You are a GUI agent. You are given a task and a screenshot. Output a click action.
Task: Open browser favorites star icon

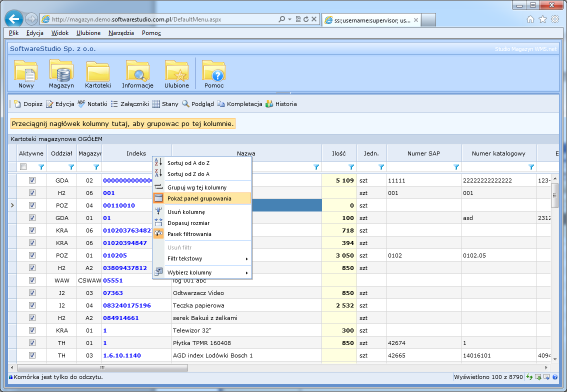coord(543,19)
